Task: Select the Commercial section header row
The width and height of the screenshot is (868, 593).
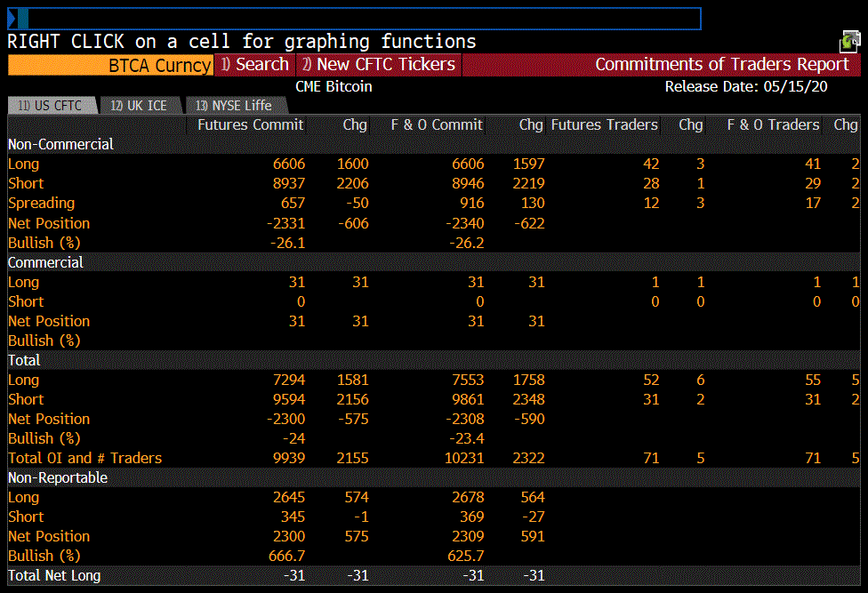Action: (45, 262)
